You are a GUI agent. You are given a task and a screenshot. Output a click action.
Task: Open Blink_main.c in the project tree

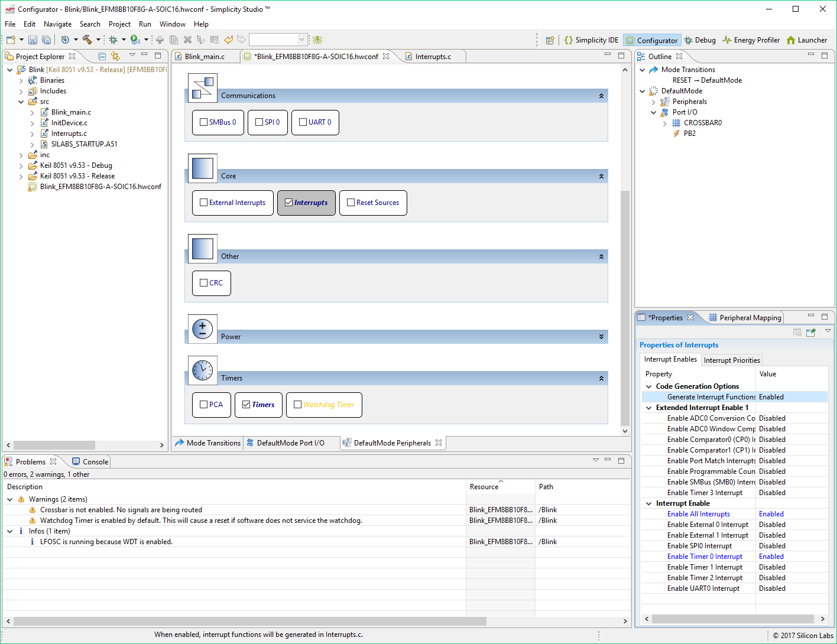tap(71, 112)
